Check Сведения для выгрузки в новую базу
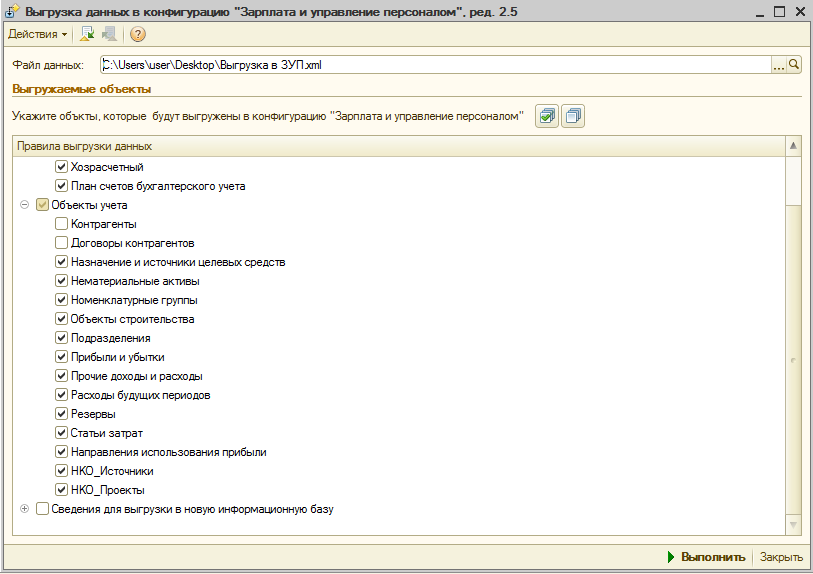813x574 pixels. click(x=42, y=509)
